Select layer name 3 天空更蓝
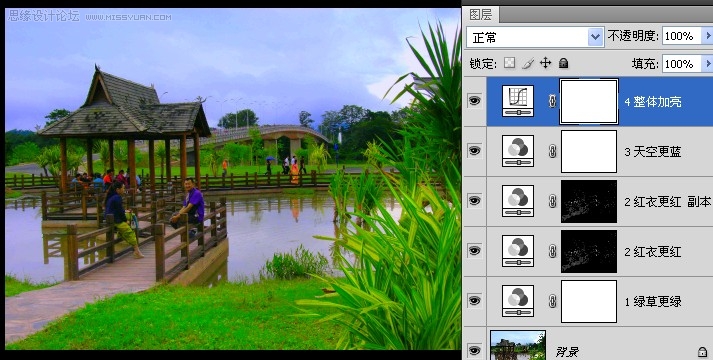The image size is (713, 360). [653, 152]
